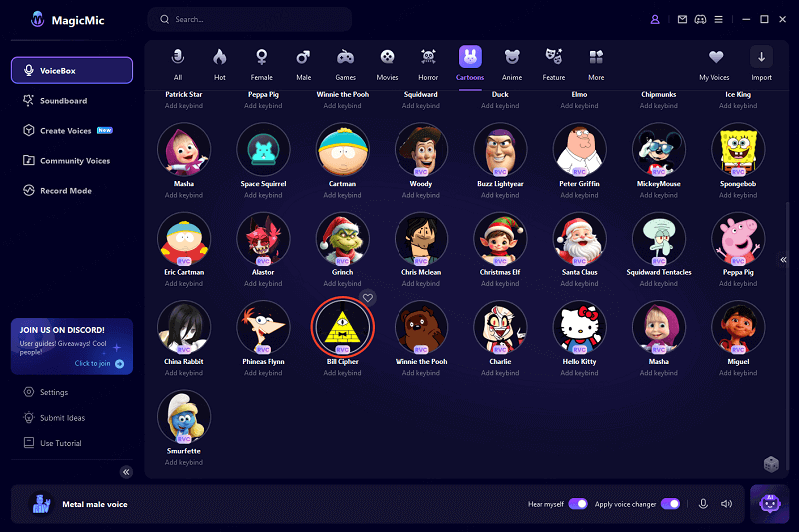Click the random dice icon
799x532 pixels.
point(771,464)
